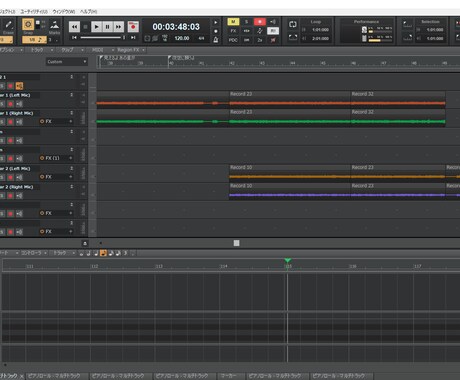The width and height of the screenshot is (460, 380).
Task: Open the Marks tool module
Action: (54, 27)
